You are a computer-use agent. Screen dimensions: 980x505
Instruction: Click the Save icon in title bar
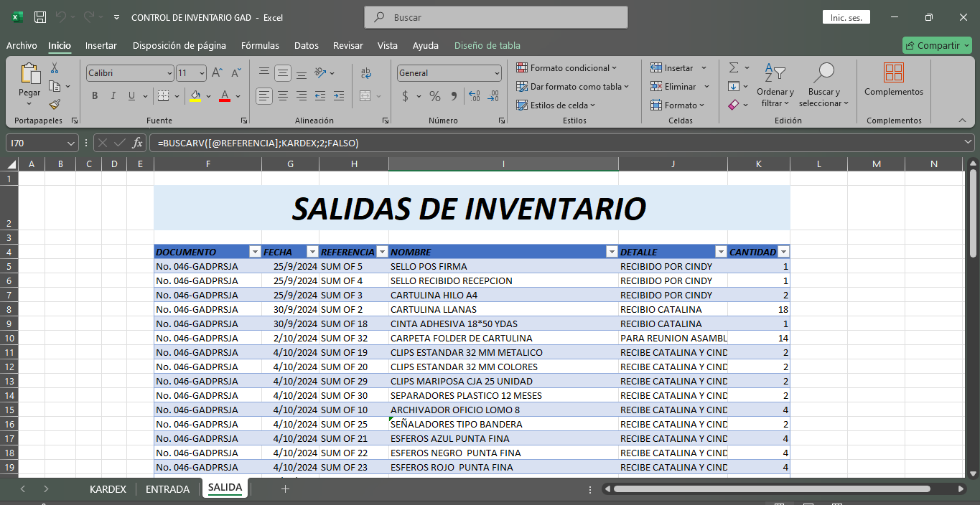click(40, 17)
